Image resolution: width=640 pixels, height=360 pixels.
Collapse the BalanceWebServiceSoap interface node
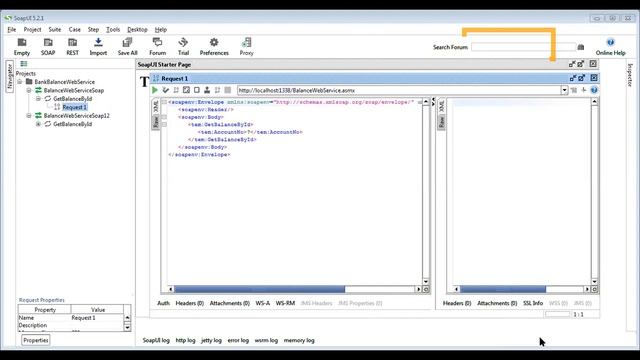[x=29, y=90]
